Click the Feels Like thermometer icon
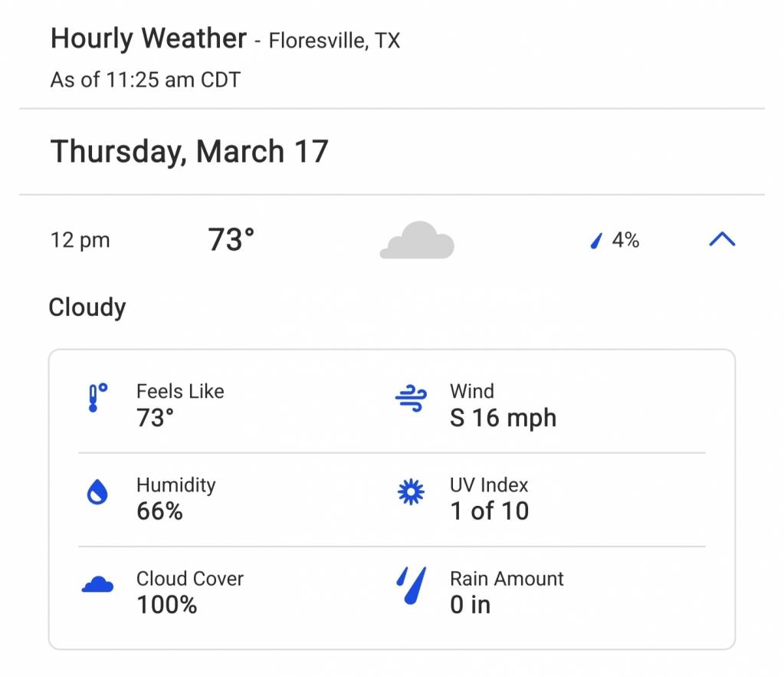 (x=97, y=398)
